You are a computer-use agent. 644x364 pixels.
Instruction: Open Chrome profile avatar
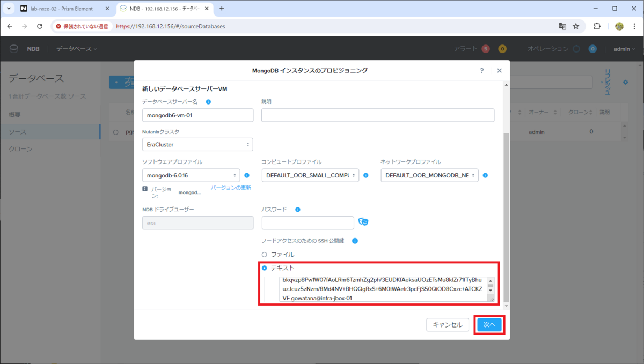pos(619,26)
